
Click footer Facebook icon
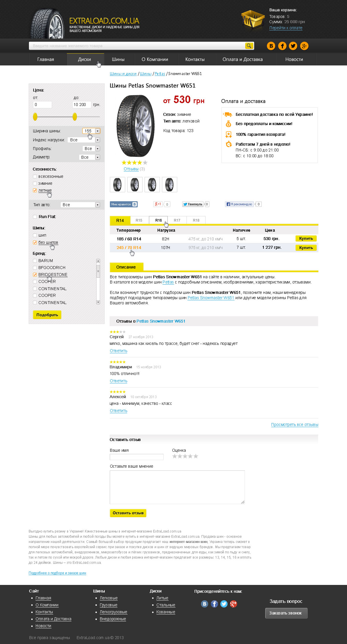click(x=214, y=604)
